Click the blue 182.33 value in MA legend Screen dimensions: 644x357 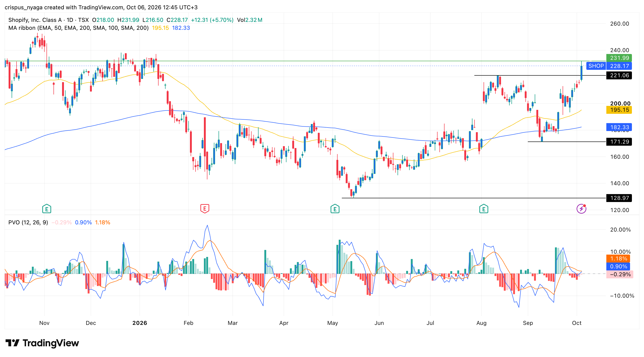click(x=181, y=28)
